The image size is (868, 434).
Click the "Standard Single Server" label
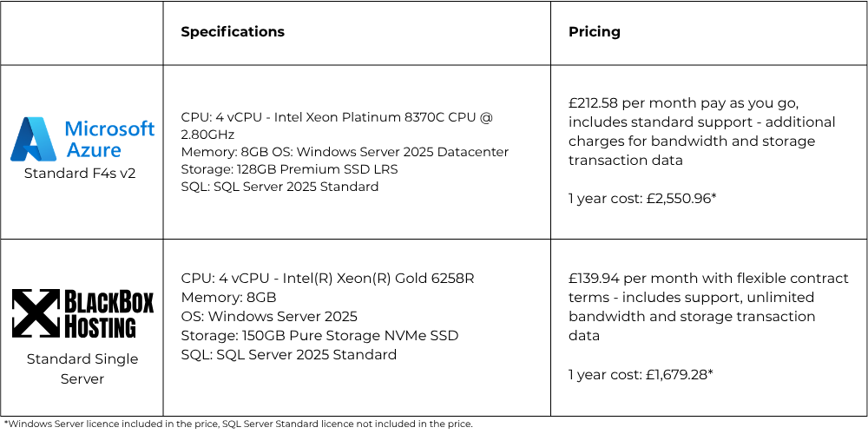tap(82, 369)
